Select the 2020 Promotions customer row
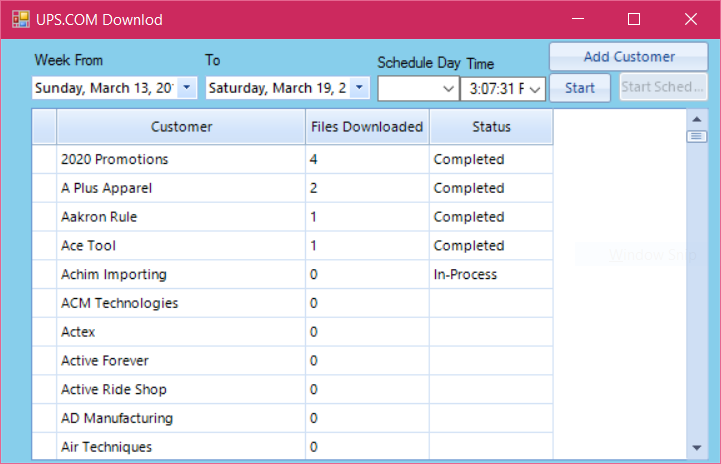Image resolution: width=721 pixels, height=464 pixels. tap(181, 159)
